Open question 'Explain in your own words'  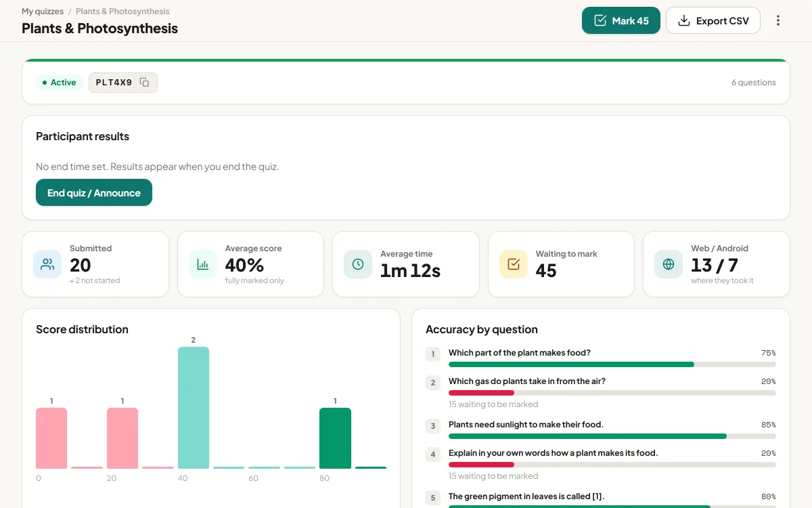click(553, 453)
